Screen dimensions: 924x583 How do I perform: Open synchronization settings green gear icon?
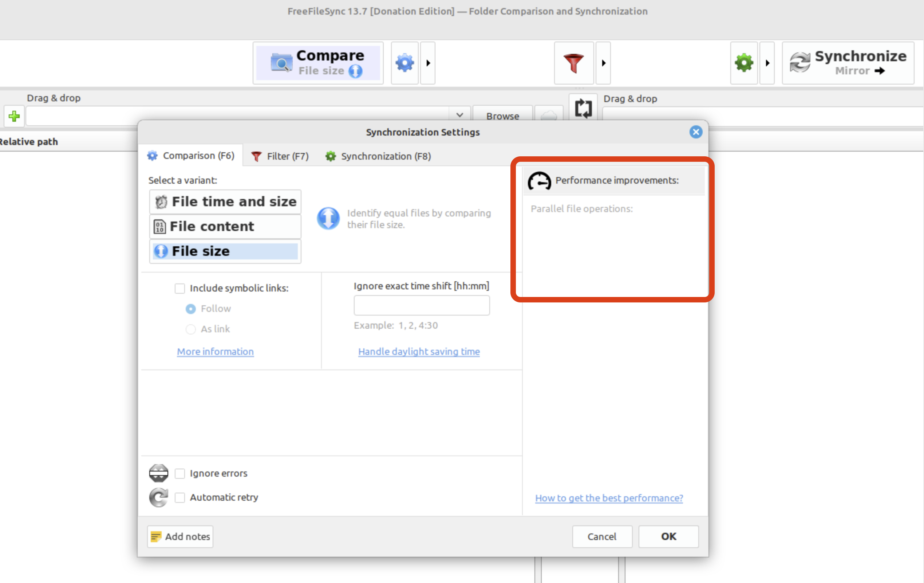tap(744, 63)
